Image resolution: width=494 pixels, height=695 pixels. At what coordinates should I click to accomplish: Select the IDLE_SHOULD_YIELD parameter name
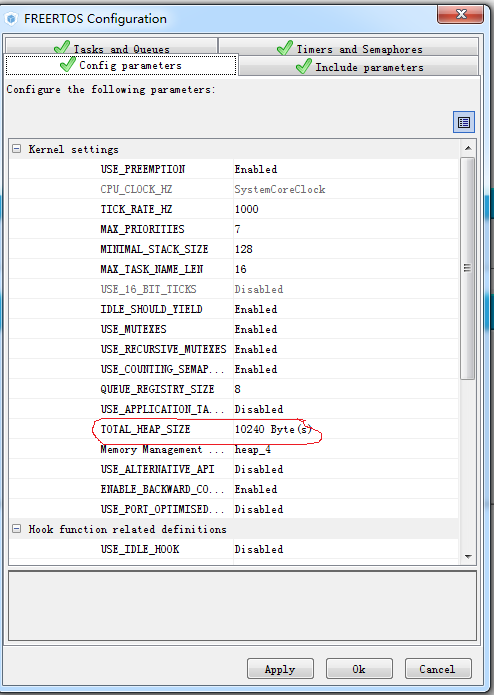151,309
